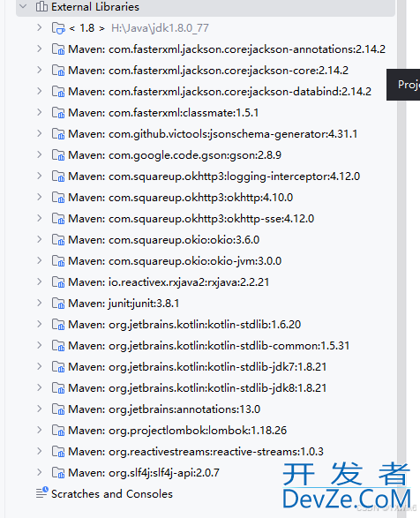This screenshot has height=518, width=420.
Task: Click the JDK 1.8 library icon
Action: (58, 28)
